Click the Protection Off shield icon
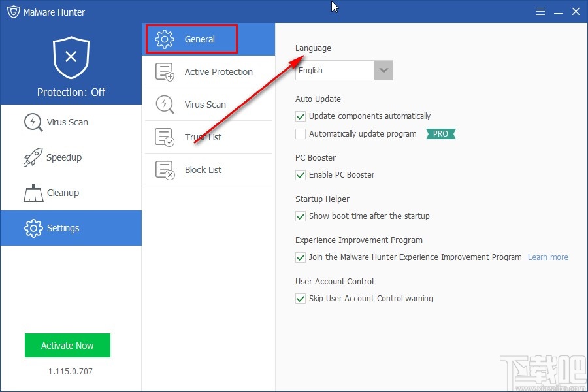588x392 pixels. [71, 59]
